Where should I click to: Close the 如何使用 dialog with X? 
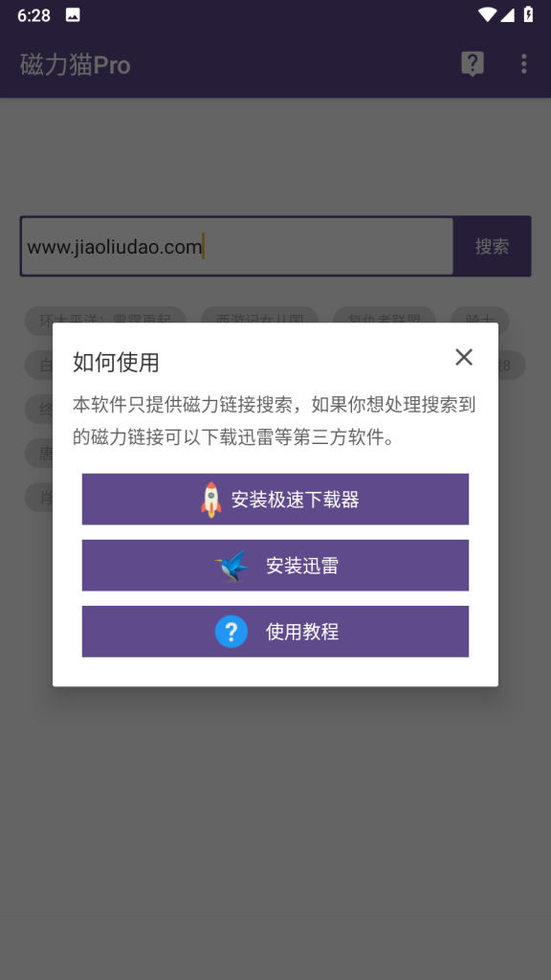tap(464, 357)
